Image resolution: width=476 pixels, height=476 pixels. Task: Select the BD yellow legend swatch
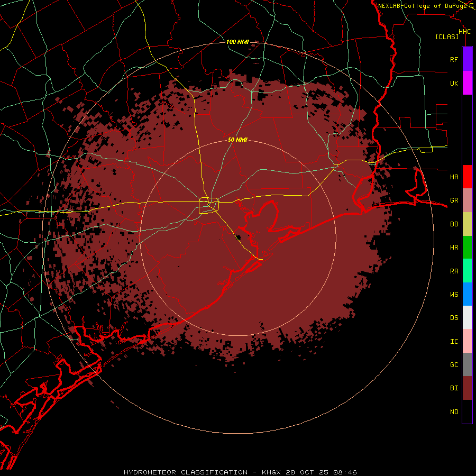467,224
